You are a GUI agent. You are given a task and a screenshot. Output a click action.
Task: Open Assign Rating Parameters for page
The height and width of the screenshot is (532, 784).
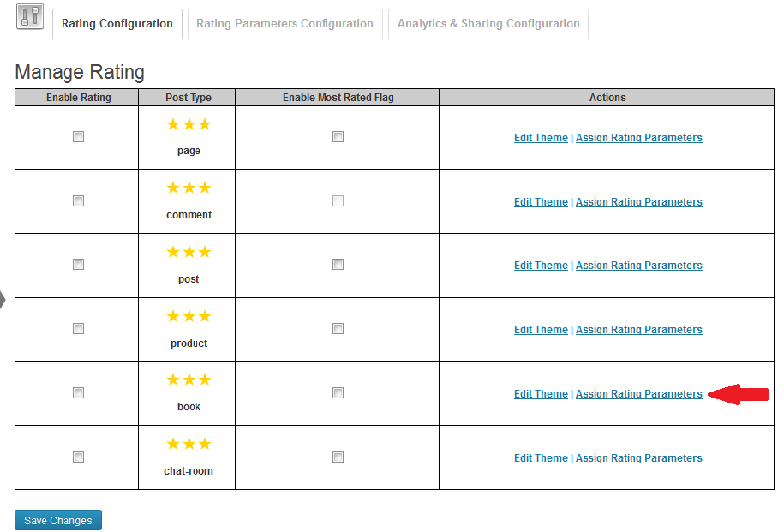[639, 138]
